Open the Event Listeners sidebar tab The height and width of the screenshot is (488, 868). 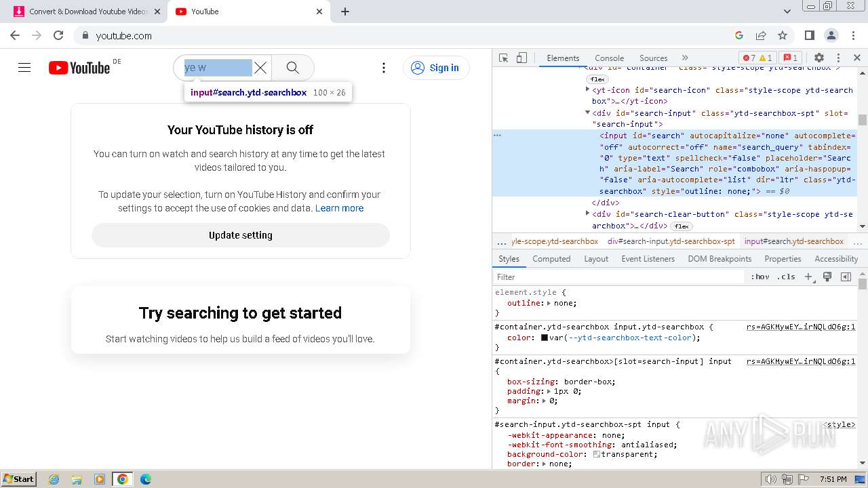pos(648,259)
